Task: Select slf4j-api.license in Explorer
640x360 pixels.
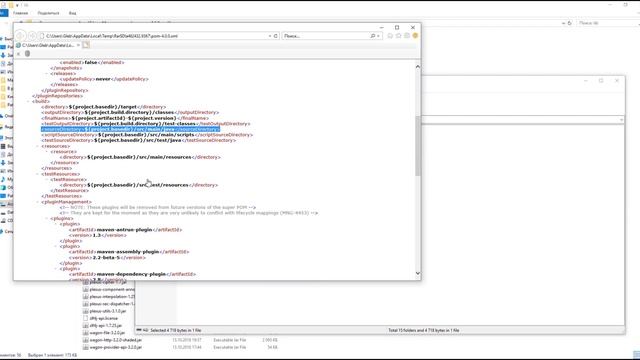Action: click(104, 318)
